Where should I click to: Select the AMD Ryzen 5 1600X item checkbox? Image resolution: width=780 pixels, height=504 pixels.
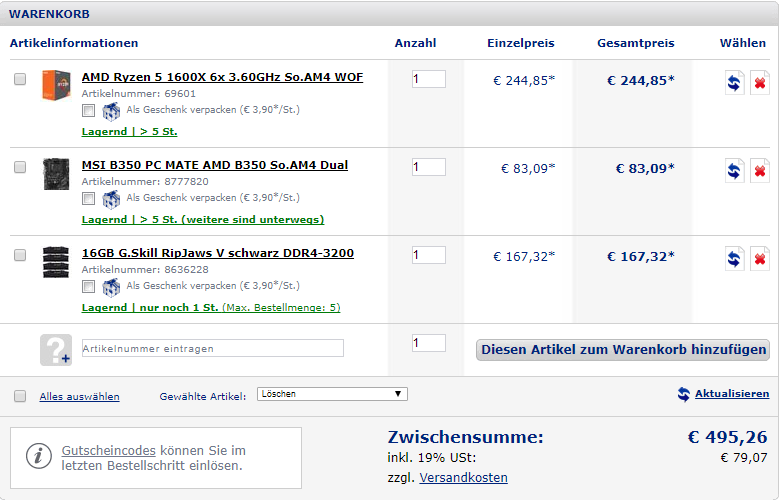click(x=20, y=79)
